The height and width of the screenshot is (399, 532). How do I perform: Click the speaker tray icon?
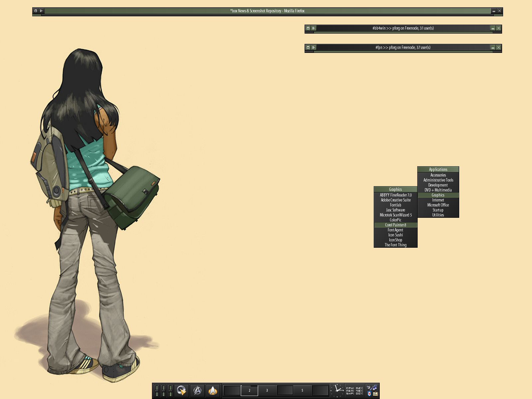(369, 388)
